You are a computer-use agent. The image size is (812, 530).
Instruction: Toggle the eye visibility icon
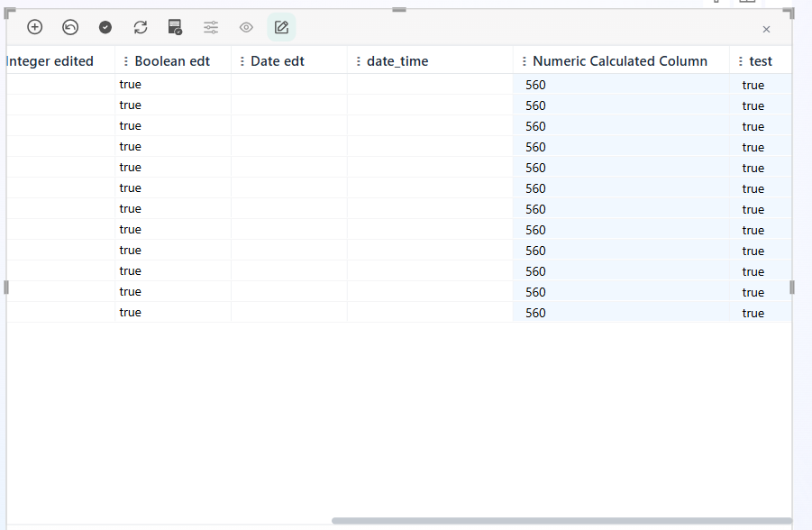pos(246,27)
